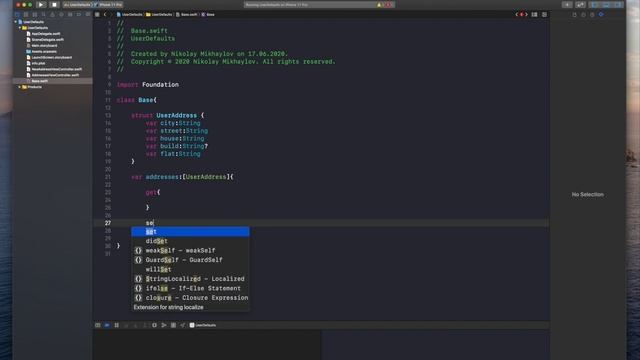Click the Run (play) button

(x=41, y=4)
